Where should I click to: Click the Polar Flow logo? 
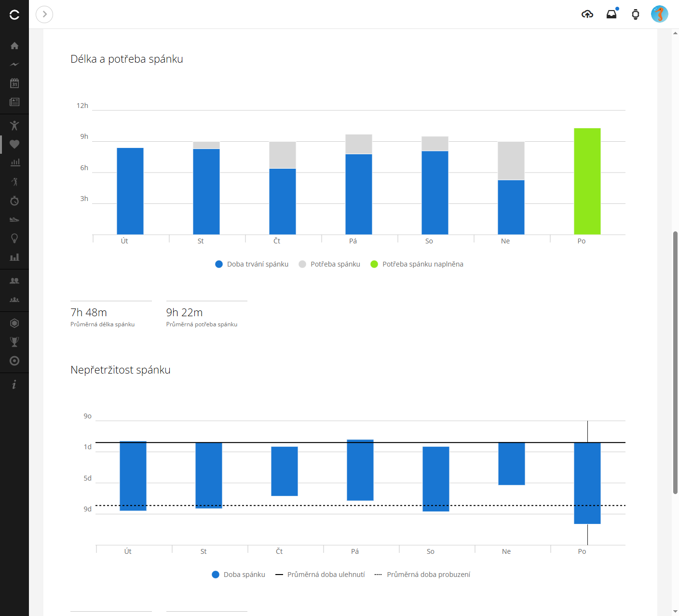14,14
